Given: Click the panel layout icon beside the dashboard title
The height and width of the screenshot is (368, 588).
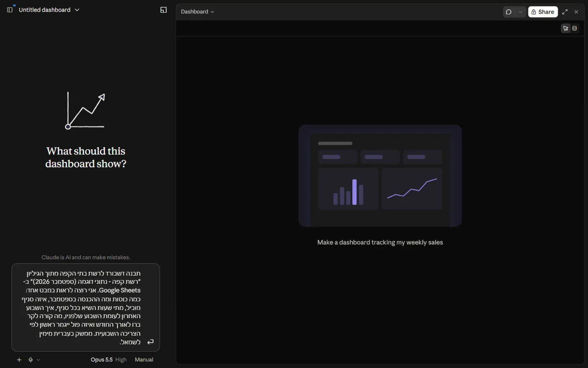Looking at the screenshot, I should point(164,10).
